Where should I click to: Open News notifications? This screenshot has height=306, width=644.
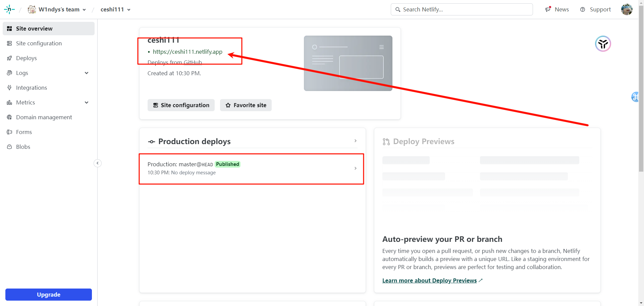point(557,9)
